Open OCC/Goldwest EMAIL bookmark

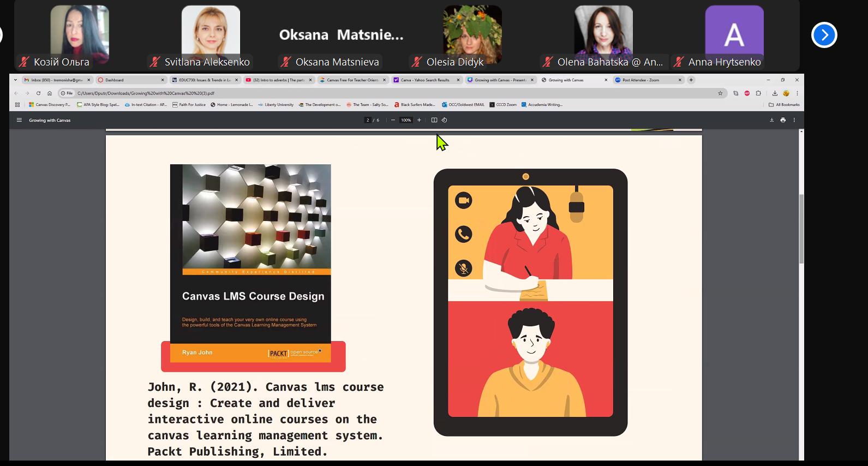click(463, 105)
